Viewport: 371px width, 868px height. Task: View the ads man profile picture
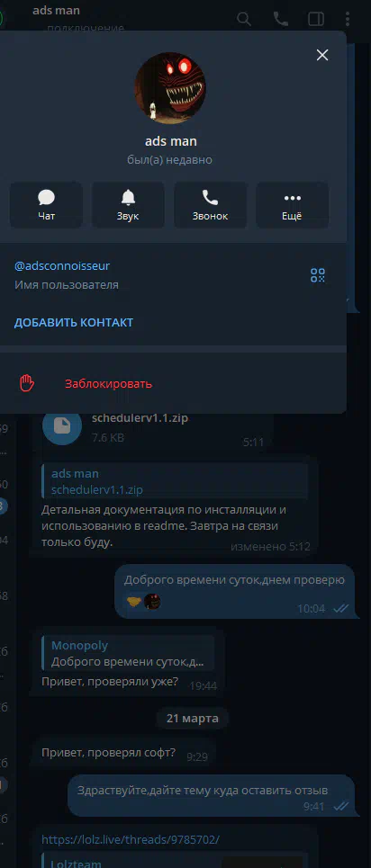coord(170,88)
